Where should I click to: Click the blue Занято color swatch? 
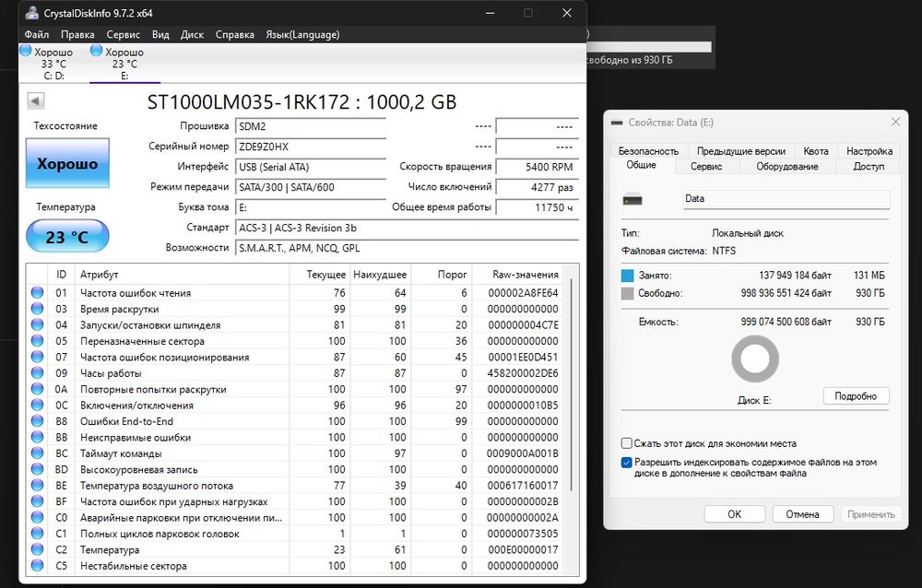tap(627, 276)
